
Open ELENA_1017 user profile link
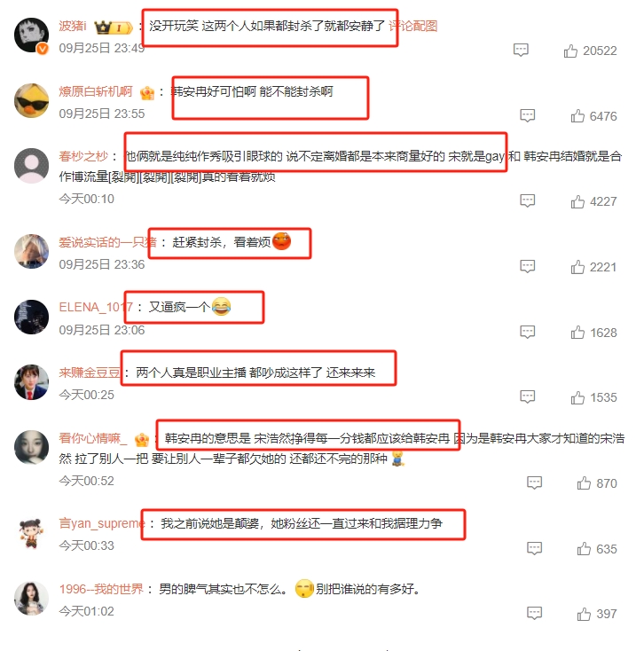point(96,307)
